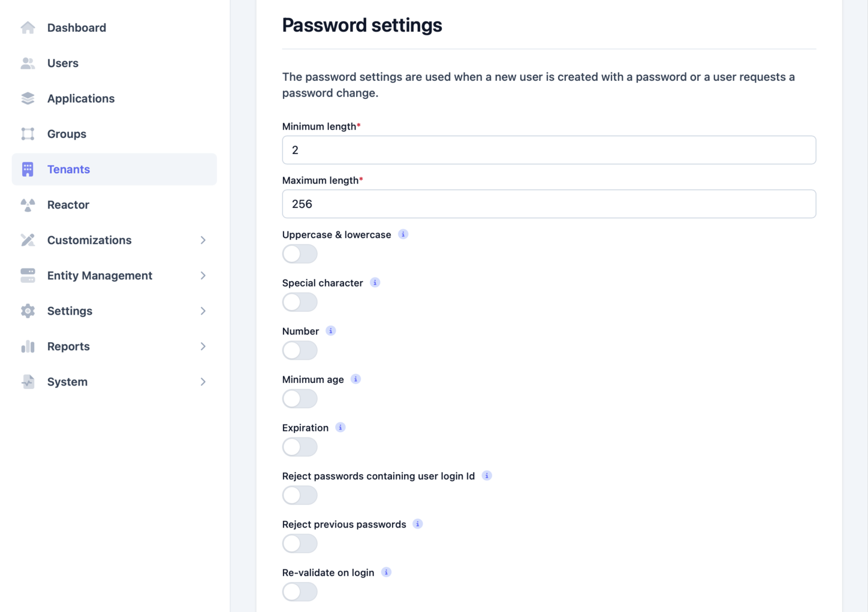
Task: Enable the Uppercase & lowercase requirement
Action: tap(299, 254)
